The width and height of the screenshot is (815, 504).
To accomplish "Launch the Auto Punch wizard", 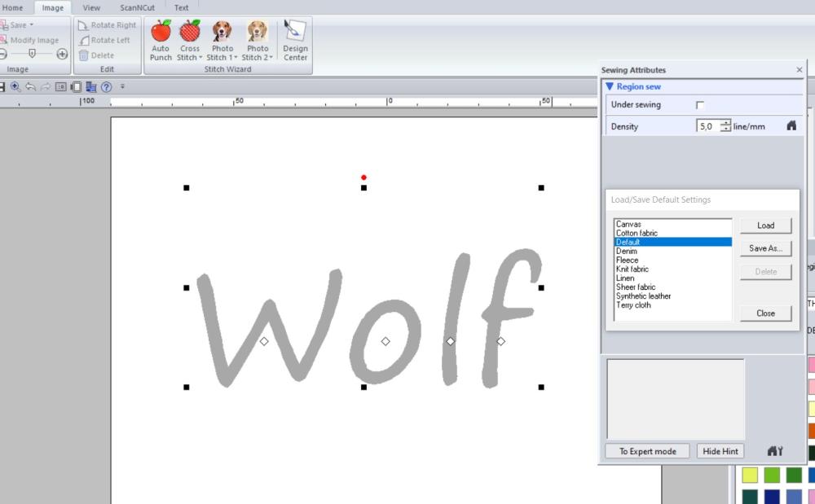I will coord(161,41).
